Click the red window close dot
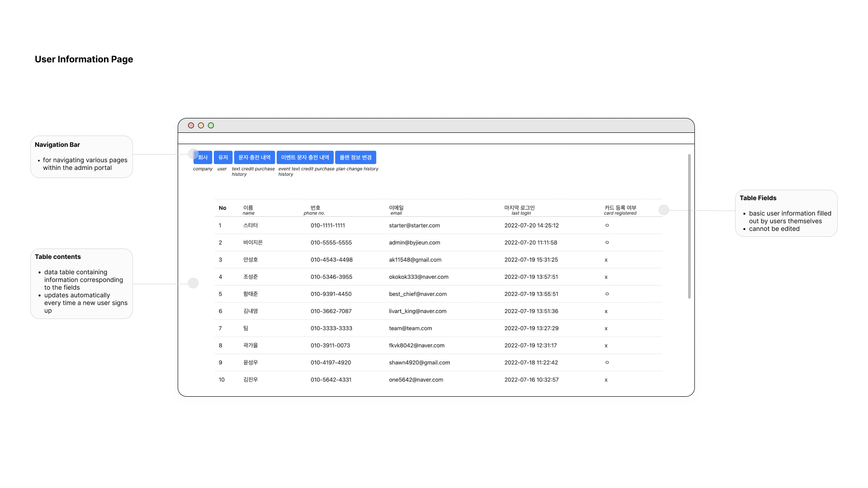 click(x=191, y=126)
